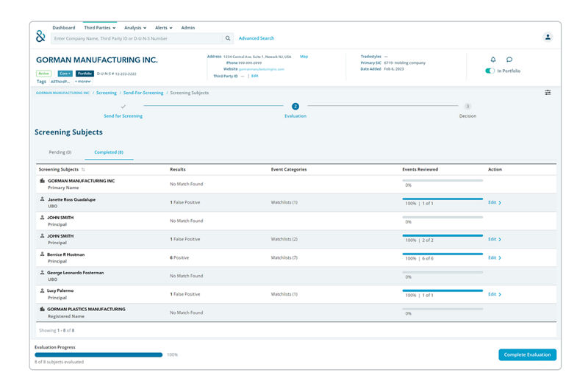Viewport: 588px width, 392px height.
Task: Expand the Analysis menu
Action: [x=135, y=27]
